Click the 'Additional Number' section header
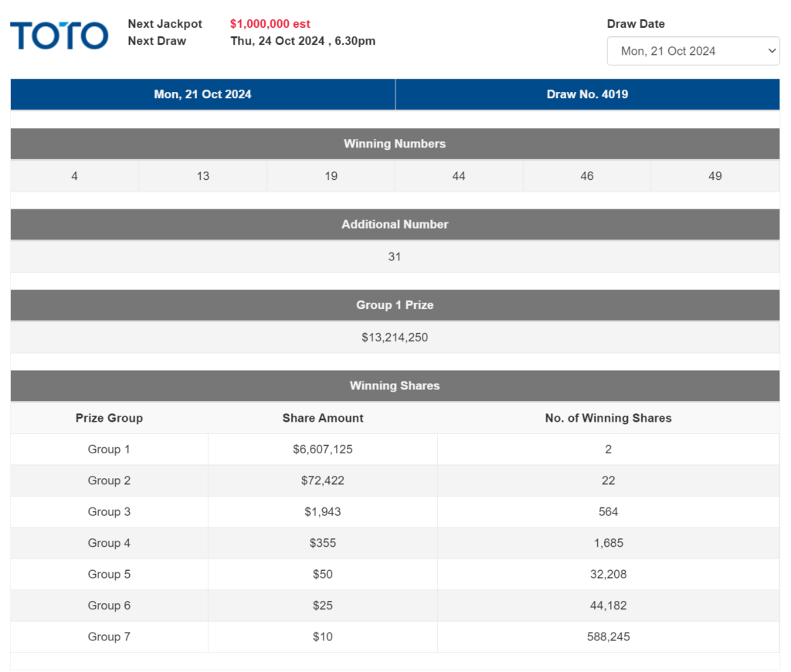The width and height of the screenshot is (791, 672). (x=395, y=224)
